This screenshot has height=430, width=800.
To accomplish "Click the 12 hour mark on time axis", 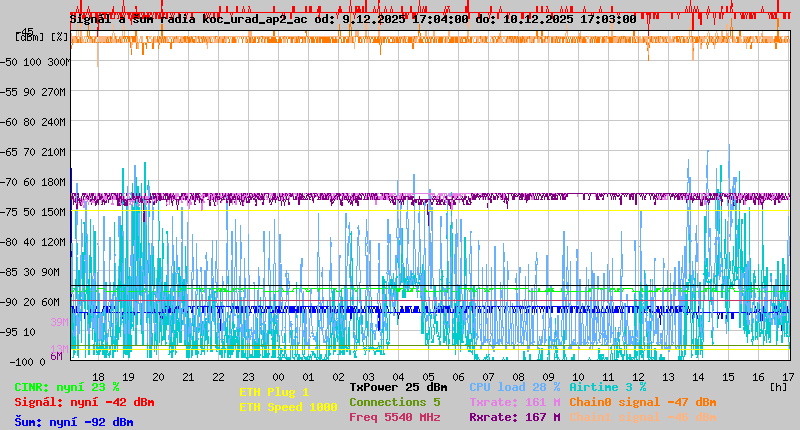I will [x=640, y=376].
